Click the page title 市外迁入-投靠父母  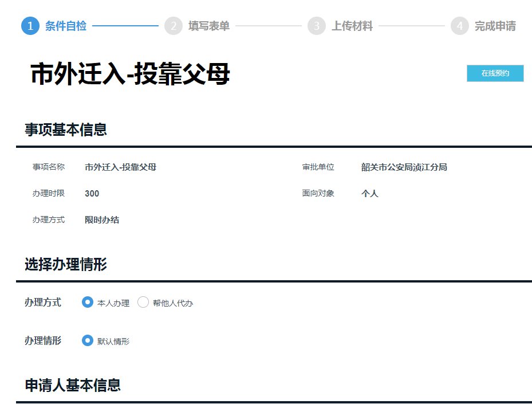click(130, 74)
